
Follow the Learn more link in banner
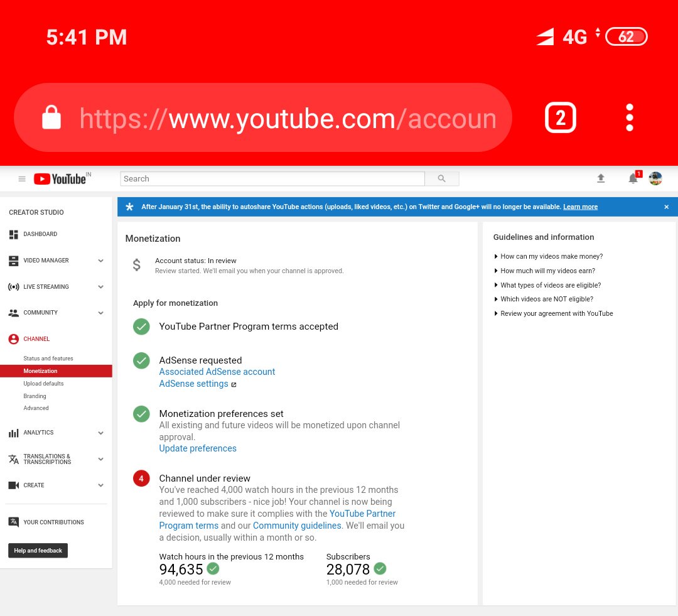(580, 207)
